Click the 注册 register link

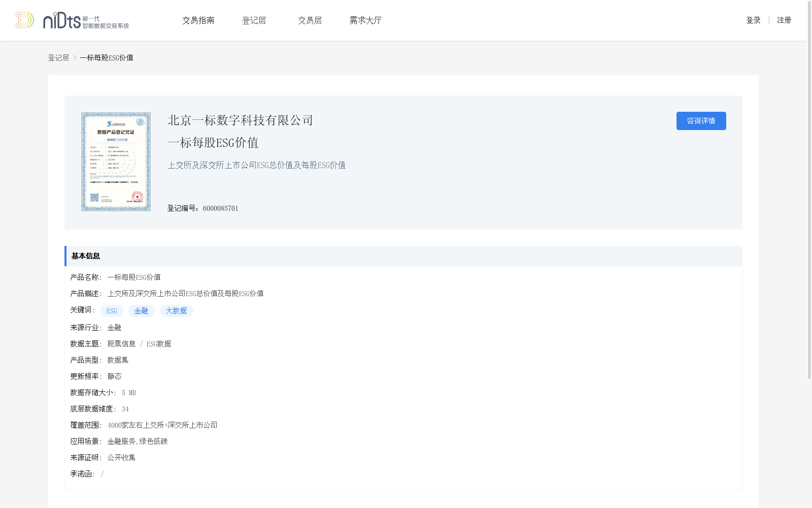784,20
